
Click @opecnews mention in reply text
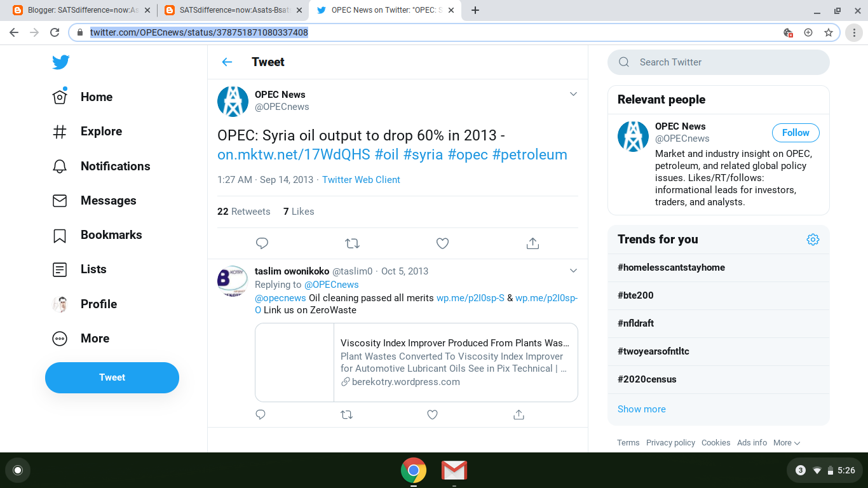(x=280, y=297)
